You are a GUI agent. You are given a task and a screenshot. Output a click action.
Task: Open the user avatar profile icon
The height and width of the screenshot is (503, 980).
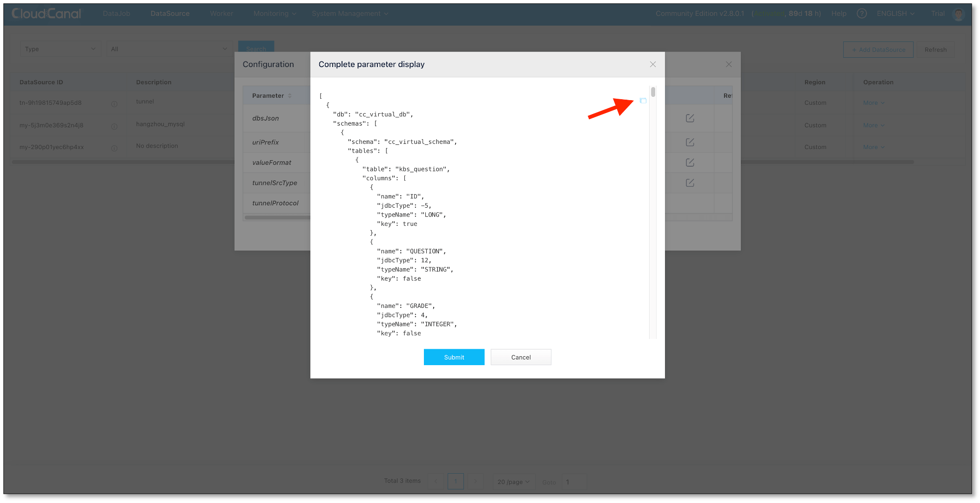pyautogui.click(x=958, y=14)
